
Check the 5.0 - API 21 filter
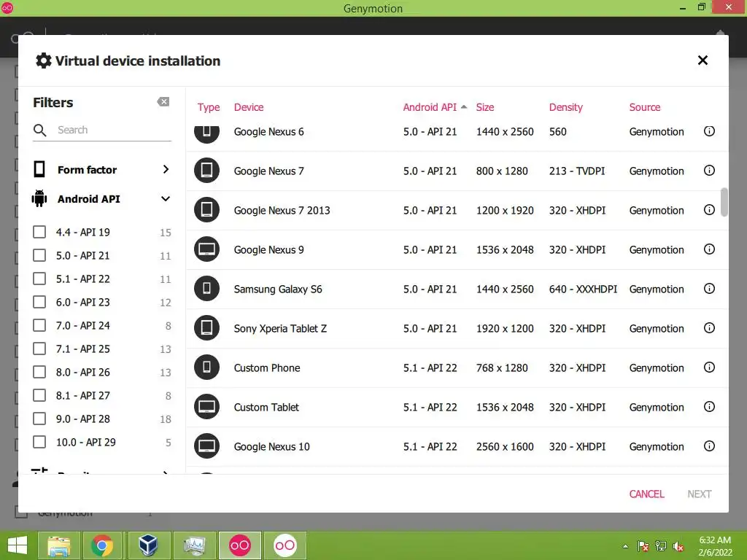[x=39, y=256]
